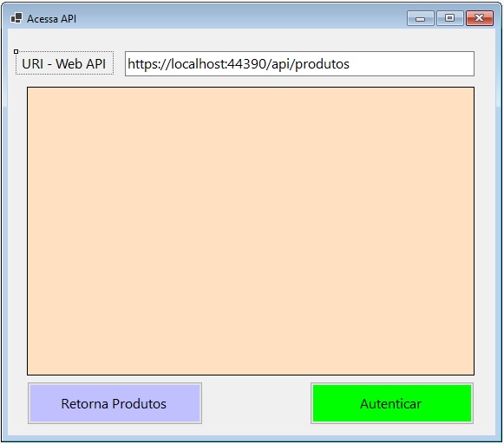The image size is (504, 444).
Task: Maximize the Acessa API window
Action: click(x=449, y=18)
